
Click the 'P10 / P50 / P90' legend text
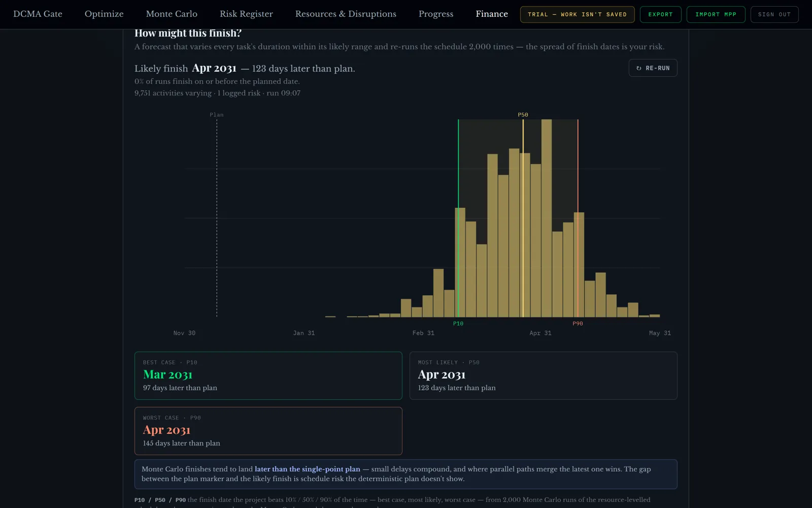pyautogui.click(x=160, y=500)
